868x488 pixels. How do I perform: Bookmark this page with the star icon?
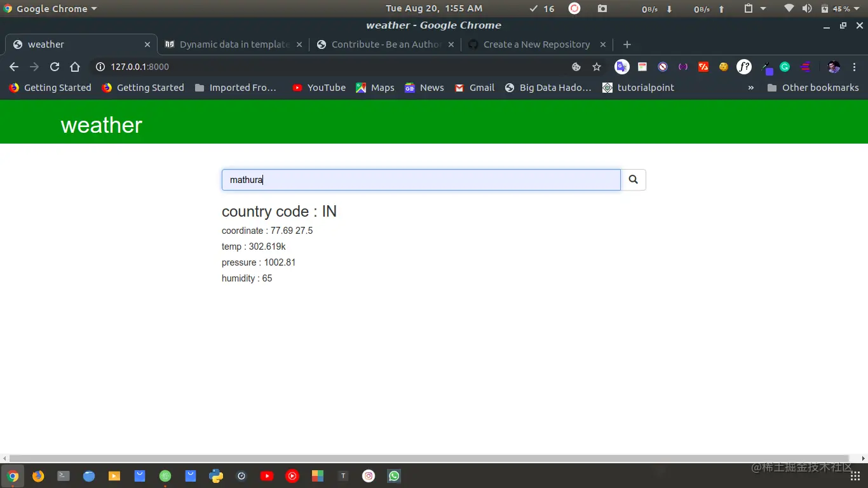tap(597, 67)
